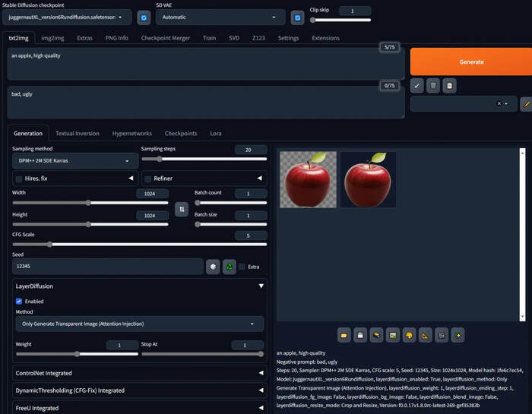
Task: Click the gallery vertical scrollbar
Action: pos(523,234)
